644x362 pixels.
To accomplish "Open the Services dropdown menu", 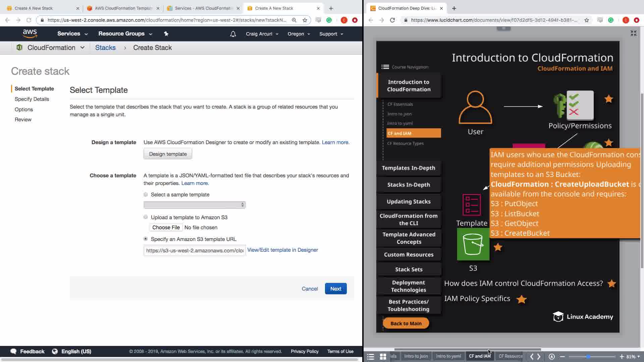I will 72,34.
